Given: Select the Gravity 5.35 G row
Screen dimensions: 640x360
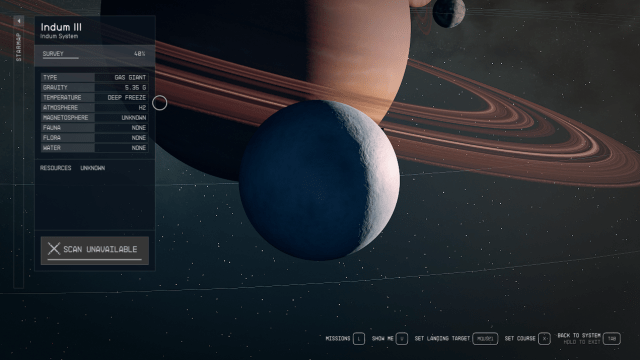Looking at the screenshot, I should [95, 87].
